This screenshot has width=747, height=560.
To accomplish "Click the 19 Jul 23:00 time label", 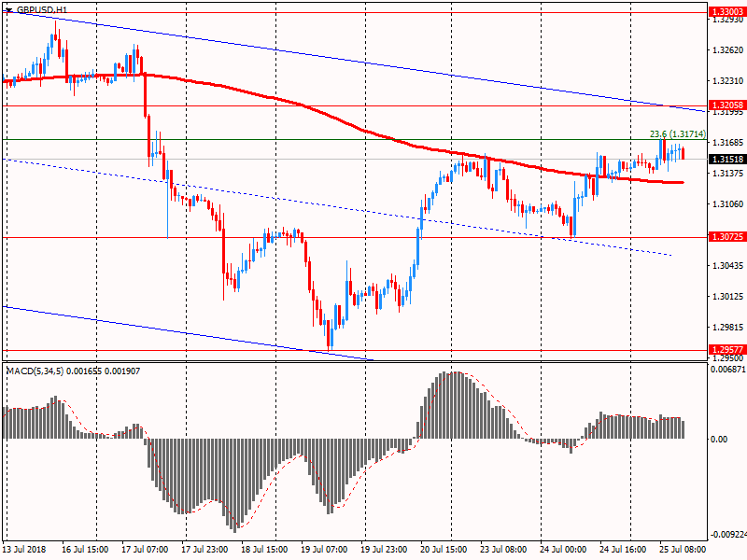I will pyautogui.click(x=384, y=549).
